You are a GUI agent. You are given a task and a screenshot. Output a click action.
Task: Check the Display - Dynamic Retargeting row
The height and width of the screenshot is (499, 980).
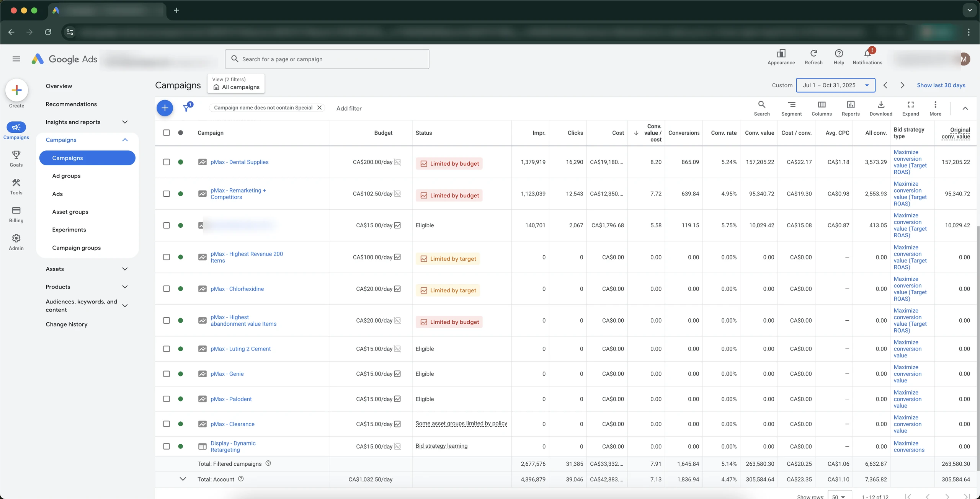(167, 447)
